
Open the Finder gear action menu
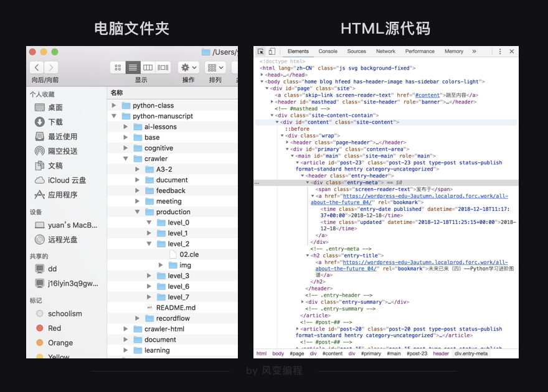[x=189, y=67]
